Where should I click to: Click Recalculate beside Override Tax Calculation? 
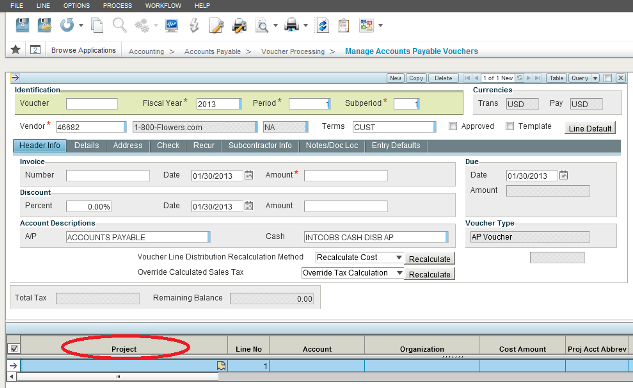pos(429,274)
